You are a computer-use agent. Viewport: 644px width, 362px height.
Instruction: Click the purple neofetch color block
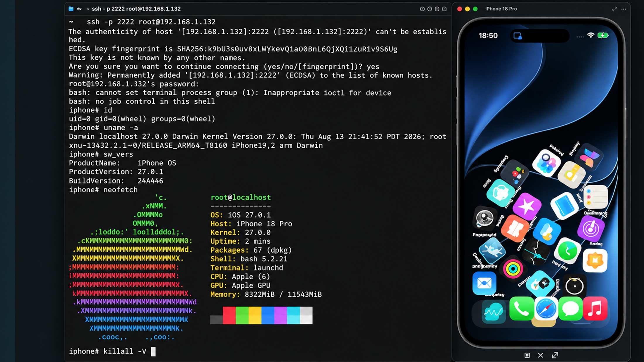[x=280, y=315]
